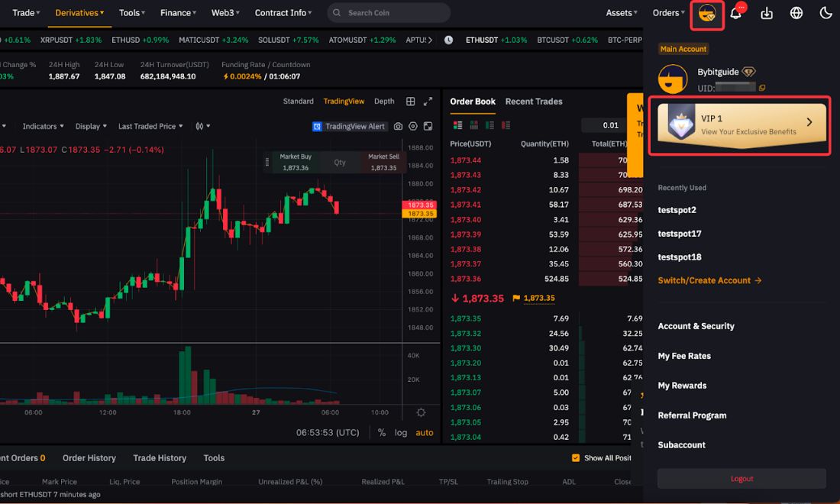The height and width of the screenshot is (504, 840).
Task: Open chart layout grid icon
Action: 410,102
